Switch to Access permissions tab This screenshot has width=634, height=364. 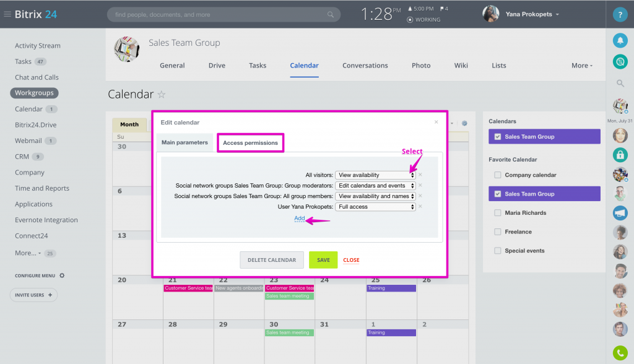250,143
